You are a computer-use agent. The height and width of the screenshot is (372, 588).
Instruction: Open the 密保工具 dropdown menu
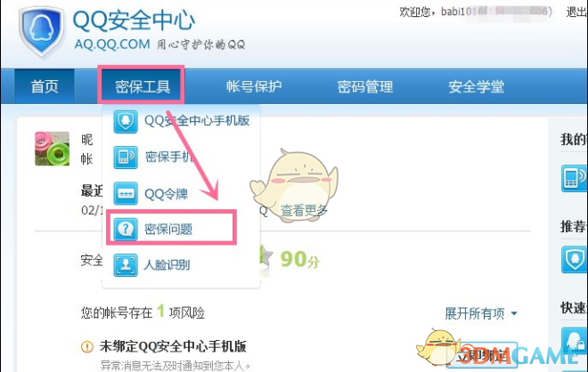point(143,86)
